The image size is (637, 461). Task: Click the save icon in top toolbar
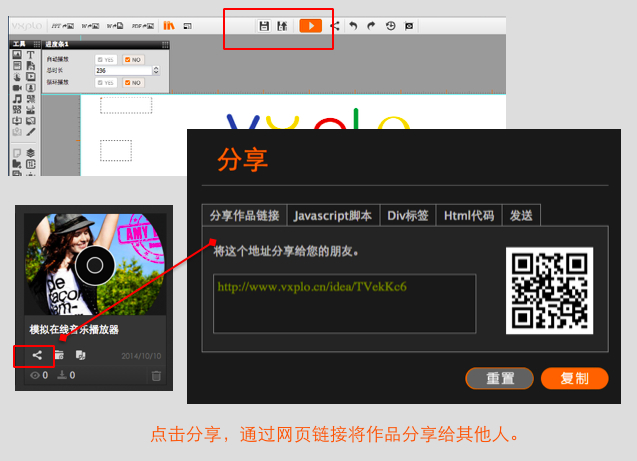pyautogui.click(x=264, y=25)
